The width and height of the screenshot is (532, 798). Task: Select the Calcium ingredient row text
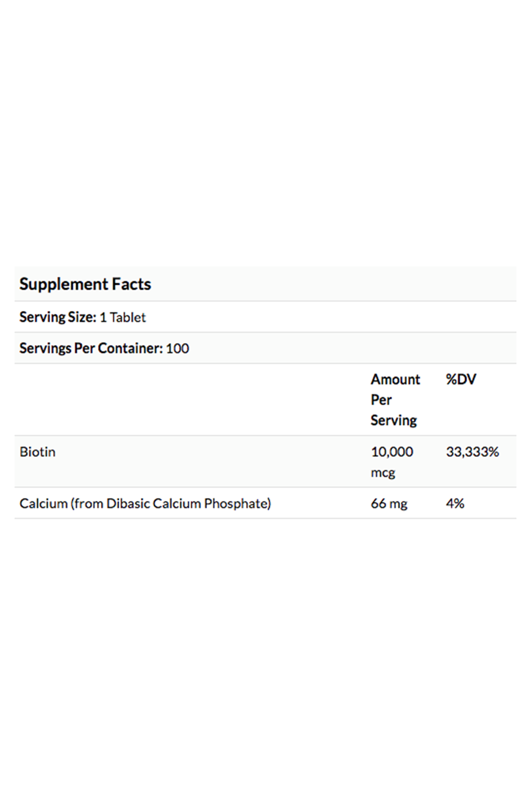pos(145,504)
